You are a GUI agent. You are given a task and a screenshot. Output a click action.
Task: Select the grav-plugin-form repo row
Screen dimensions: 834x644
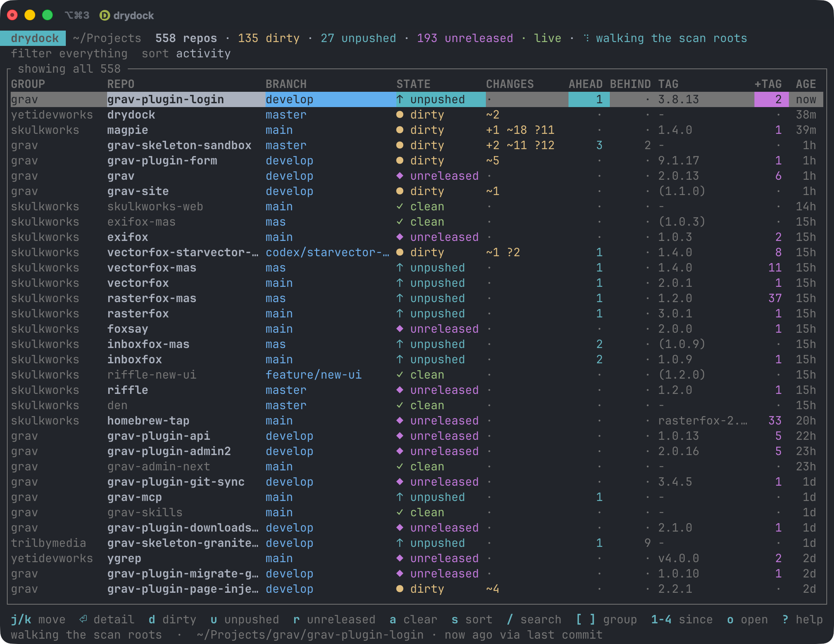point(417,161)
